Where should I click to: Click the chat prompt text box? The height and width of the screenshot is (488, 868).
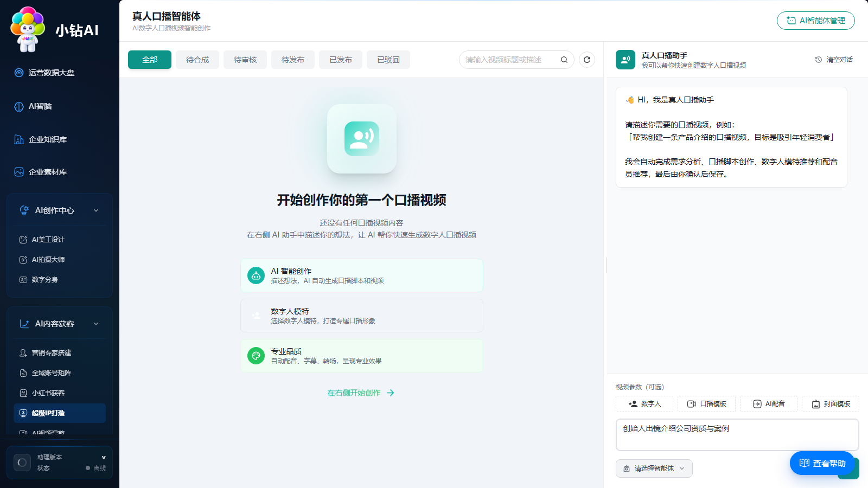click(x=737, y=435)
